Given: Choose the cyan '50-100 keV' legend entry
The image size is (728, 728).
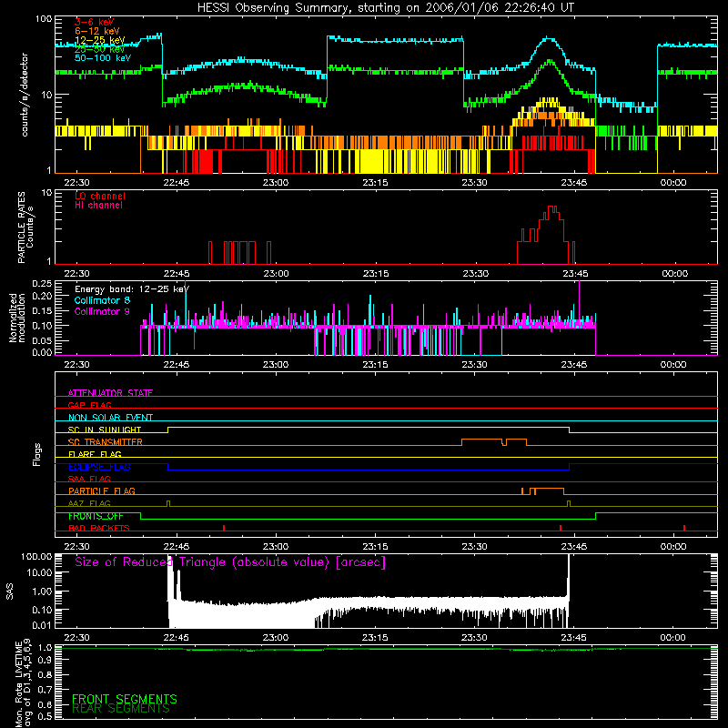Looking at the screenshot, I should 103,58.
